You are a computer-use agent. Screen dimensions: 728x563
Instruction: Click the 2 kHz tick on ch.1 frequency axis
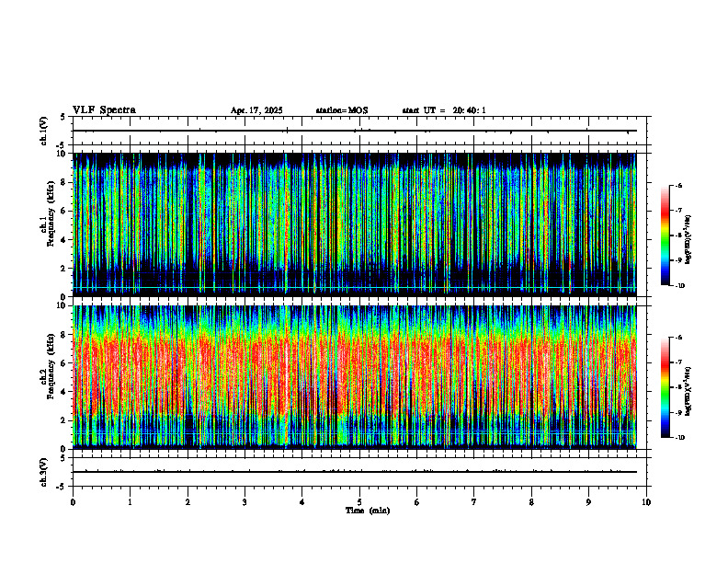tap(64, 269)
